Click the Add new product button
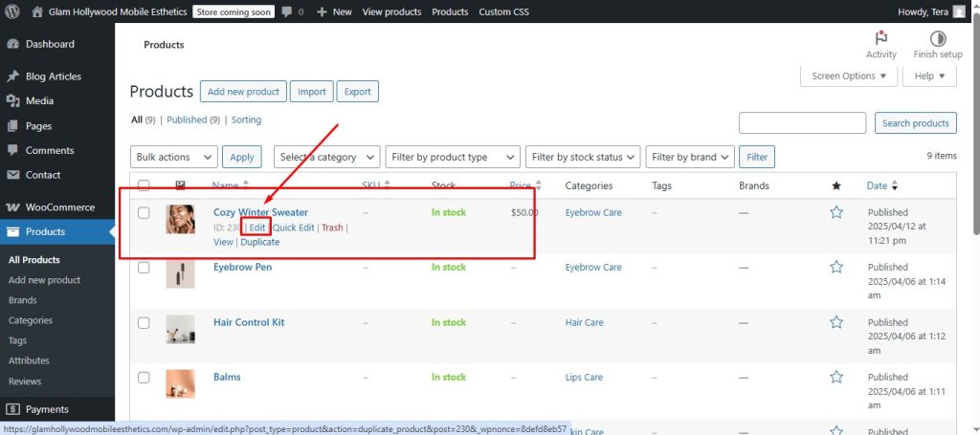This screenshot has width=980, height=435. tap(243, 92)
